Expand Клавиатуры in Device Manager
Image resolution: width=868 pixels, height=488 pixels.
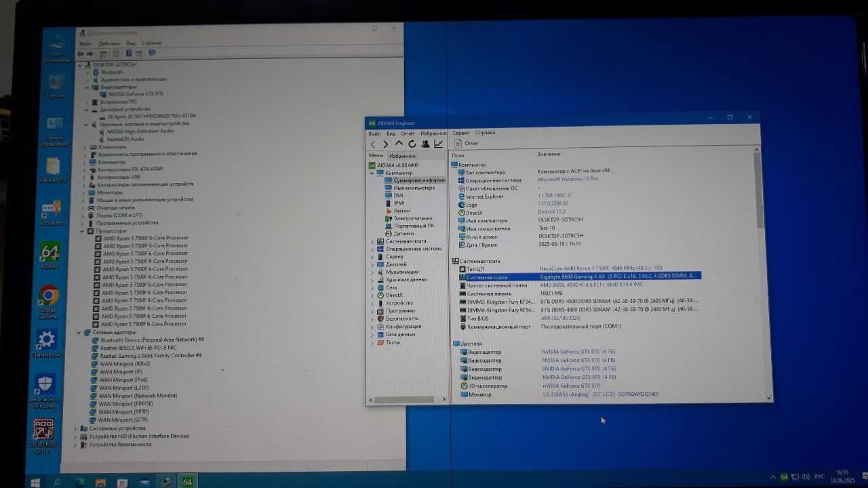coord(85,147)
